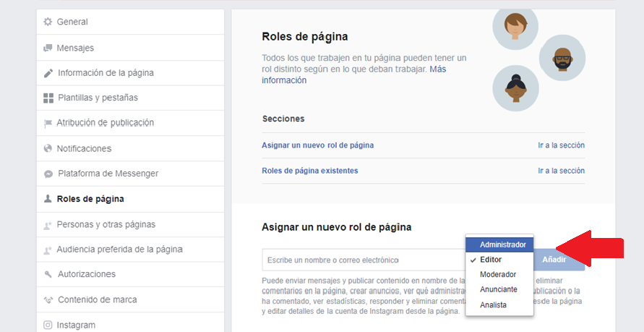The image size is (644, 332).
Task: Open Personas y otras páginas
Action: [x=130, y=224]
